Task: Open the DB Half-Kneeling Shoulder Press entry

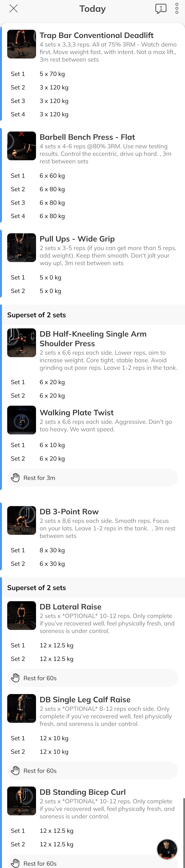Action: [x=93, y=339]
